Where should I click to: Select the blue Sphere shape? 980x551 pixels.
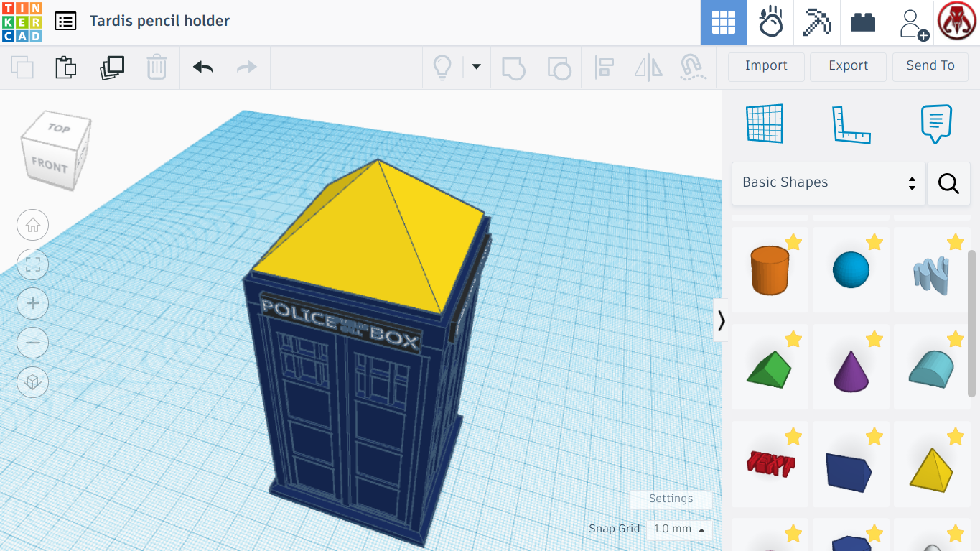[x=851, y=270]
